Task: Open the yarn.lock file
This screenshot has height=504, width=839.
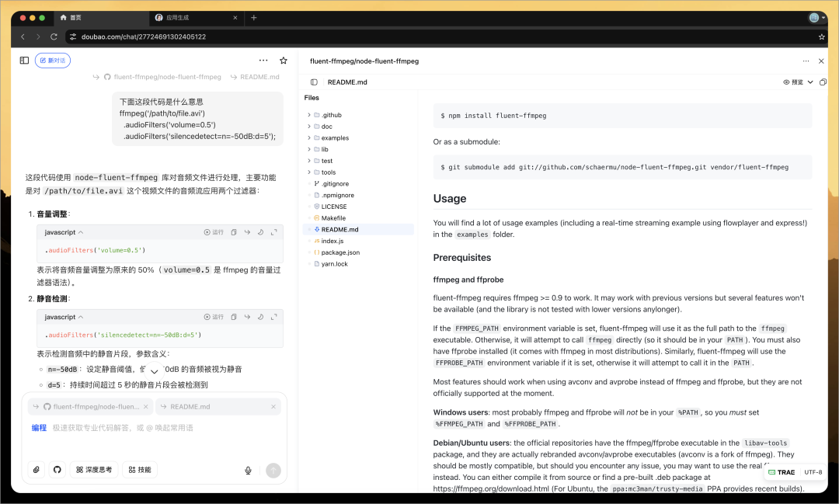Action: (358, 264)
